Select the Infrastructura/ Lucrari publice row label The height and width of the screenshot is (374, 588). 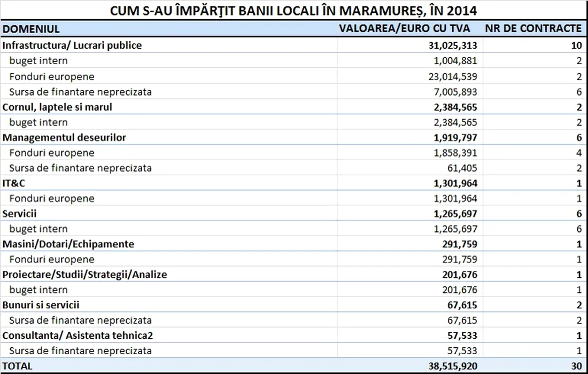(x=72, y=45)
